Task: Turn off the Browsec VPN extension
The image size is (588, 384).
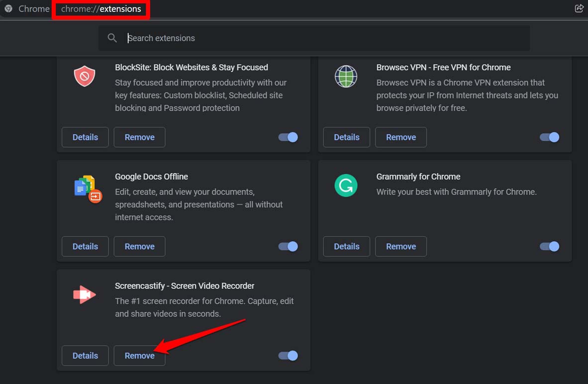Action: click(x=549, y=137)
